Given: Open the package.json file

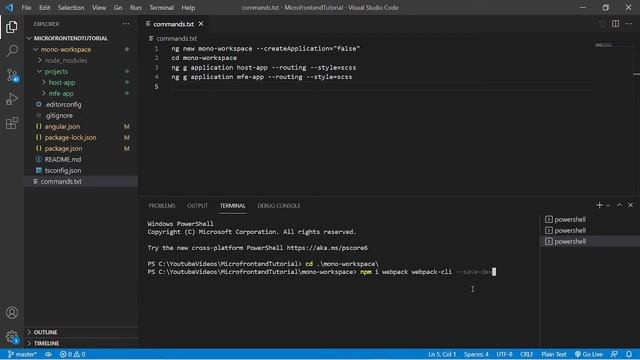Looking at the screenshot, I should pos(81,148).
